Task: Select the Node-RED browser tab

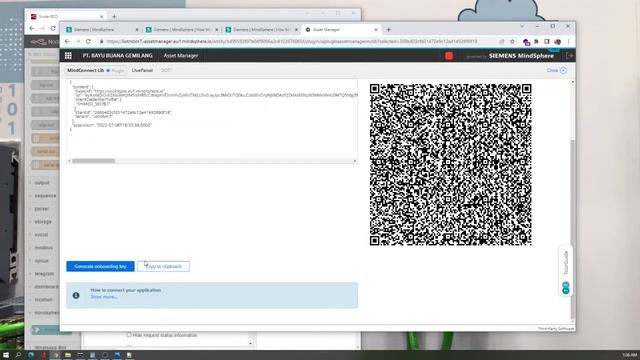Action: pos(67,16)
